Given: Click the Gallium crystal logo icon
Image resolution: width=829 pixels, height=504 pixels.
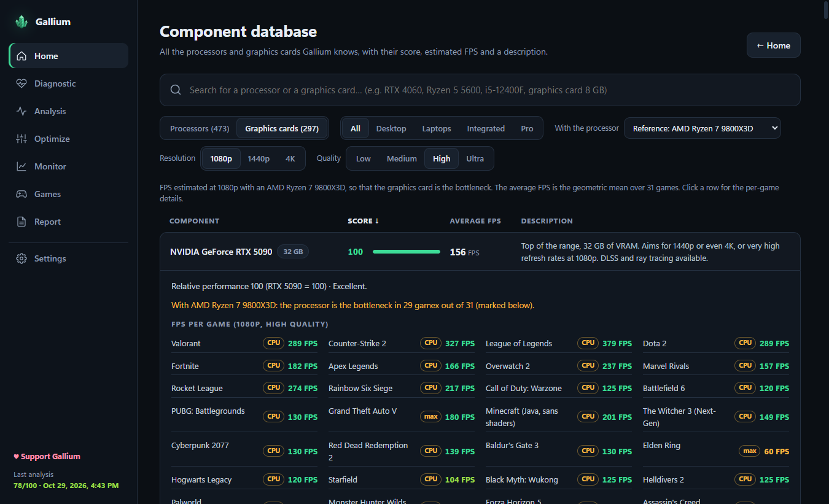Looking at the screenshot, I should pos(21,22).
